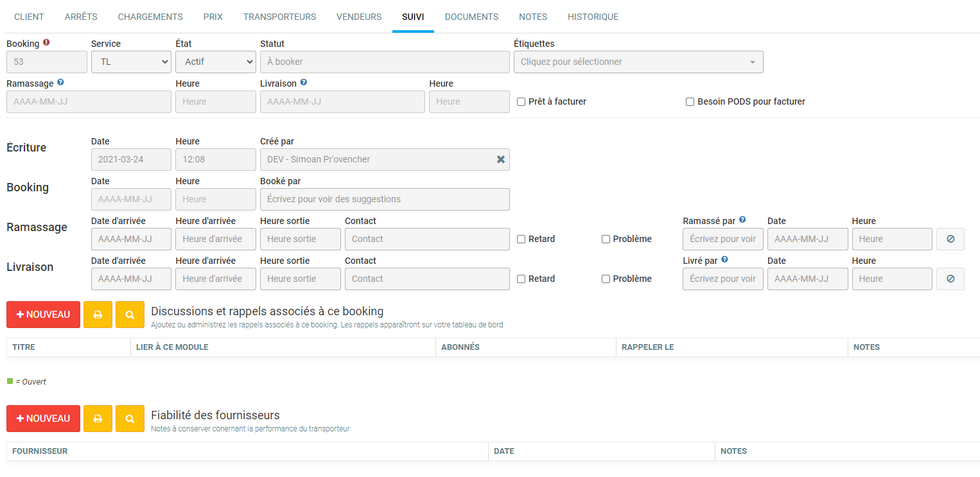This screenshot has height=477, width=980.
Task: Enable Prêt à facturer checkbox
Action: pos(521,101)
